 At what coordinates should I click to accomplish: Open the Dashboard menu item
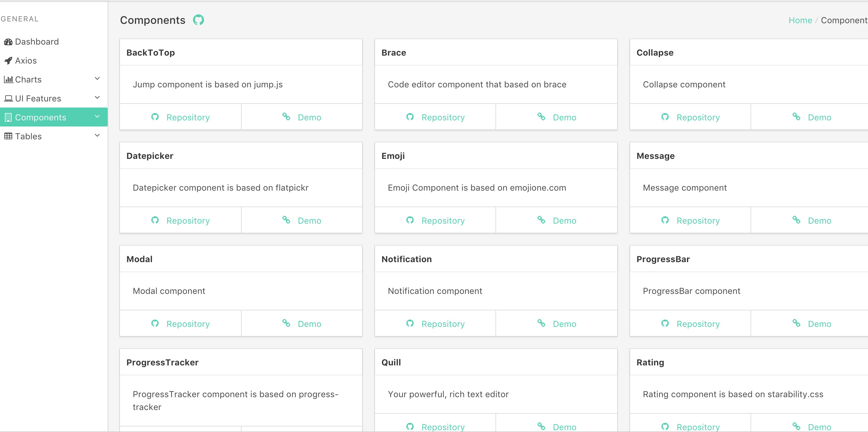37,42
